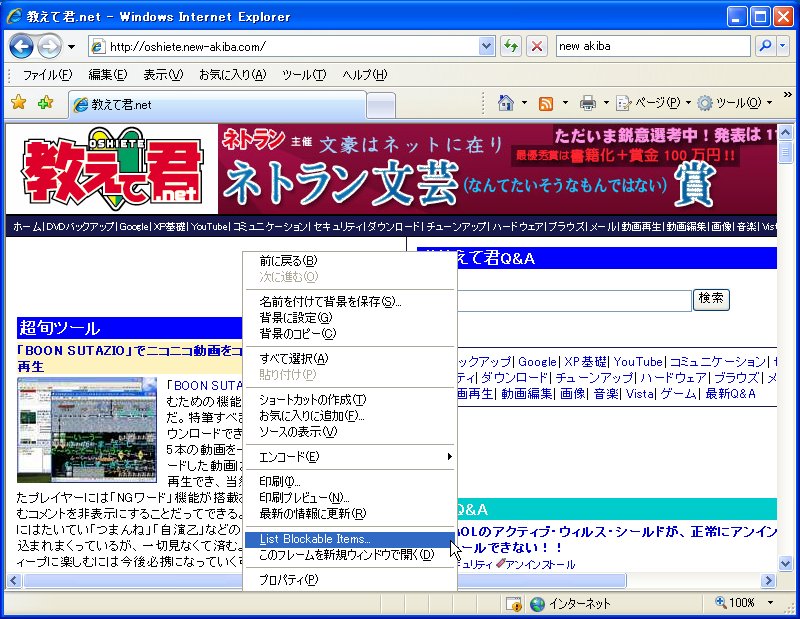Open the ファイル(F) menu

click(x=47, y=75)
